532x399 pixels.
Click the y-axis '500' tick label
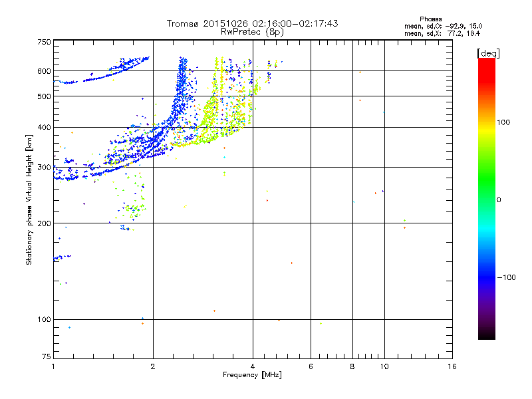click(44, 96)
